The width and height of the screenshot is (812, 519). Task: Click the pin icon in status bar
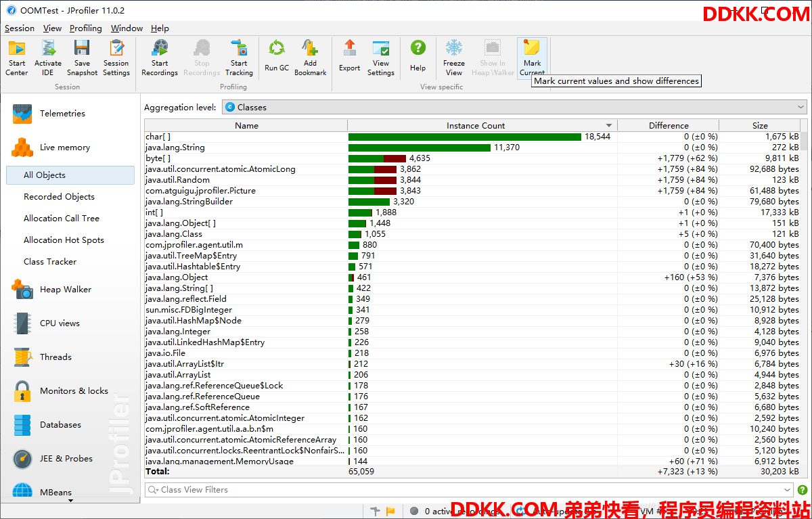(x=376, y=512)
